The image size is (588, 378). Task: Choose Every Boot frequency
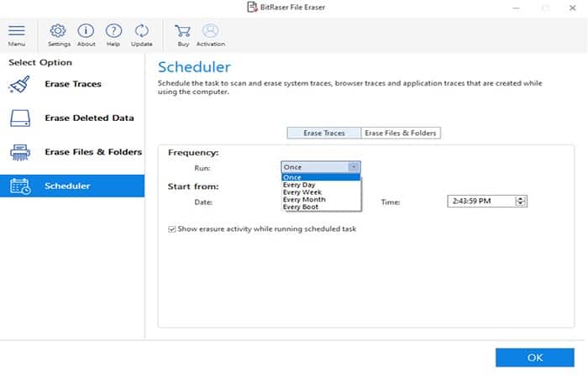pyautogui.click(x=321, y=207)
